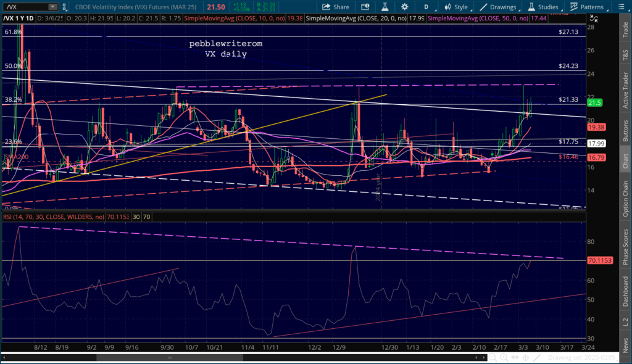Expand the Drawings tools menu
The width and height of the screenshot is (632, 364).
[496, 7]
